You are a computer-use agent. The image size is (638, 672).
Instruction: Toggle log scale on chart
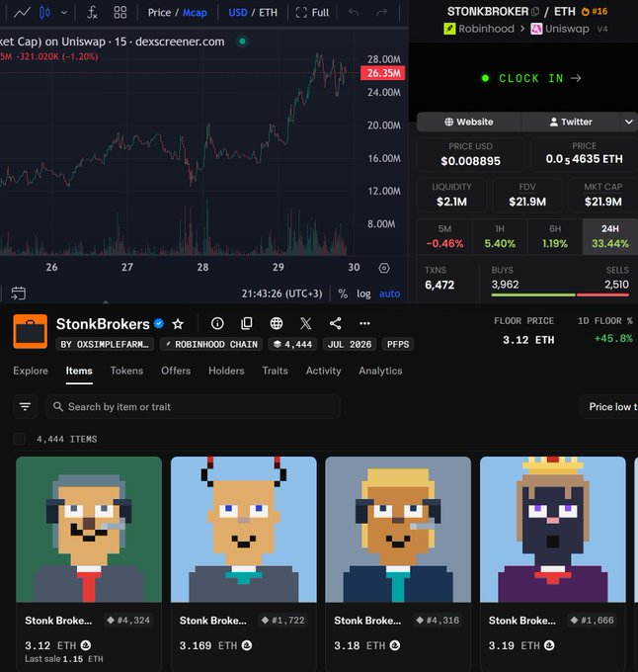(x=363, y=294)
